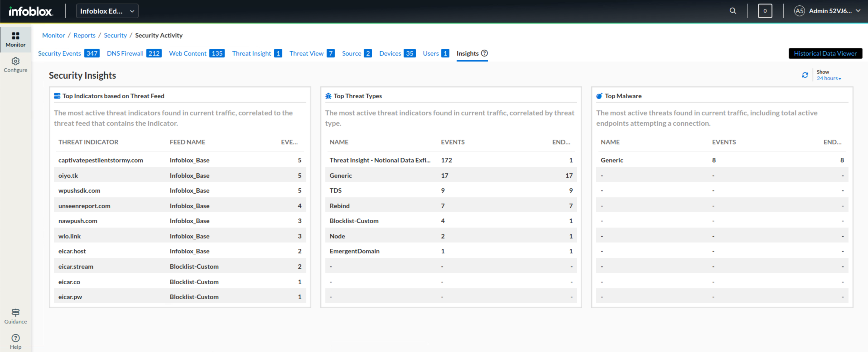Click the Infoblox logo
The image size is (868, 352).
click(x=30, y=11)
